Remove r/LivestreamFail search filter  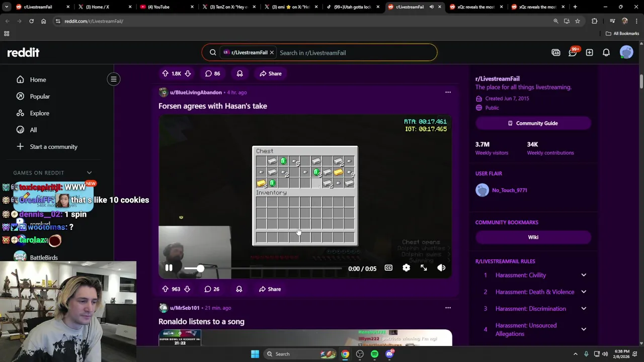[x=272, y=52]
